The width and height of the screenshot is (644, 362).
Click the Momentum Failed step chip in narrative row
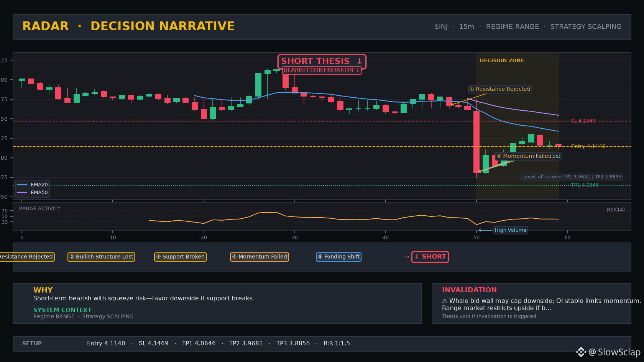coord(260,257)
